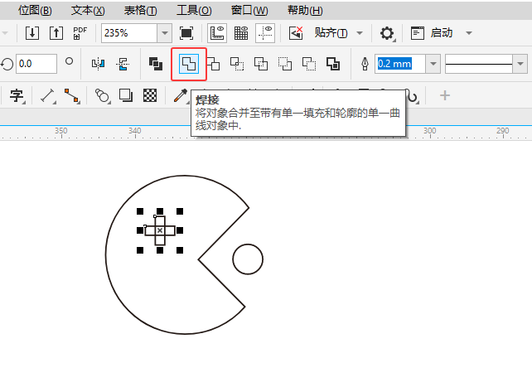Click the Simplify shaping icon
532x392 pixels.
coord(261,64)
